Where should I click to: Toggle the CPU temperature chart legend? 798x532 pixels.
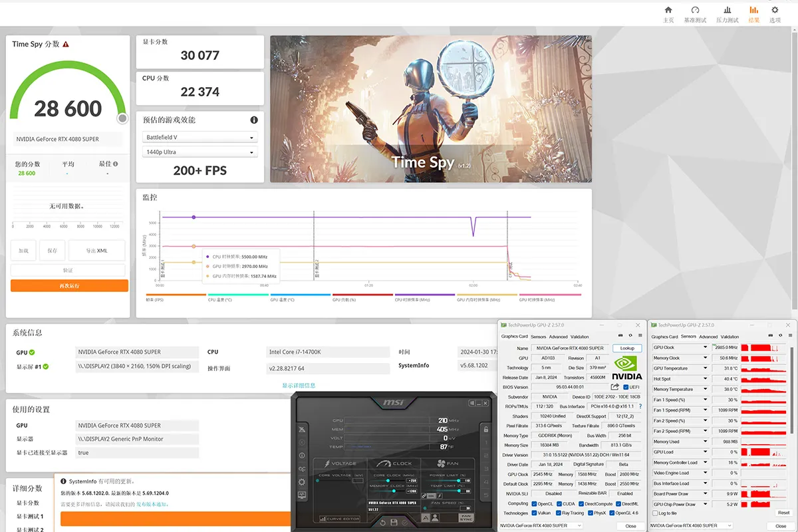(238, 298)
